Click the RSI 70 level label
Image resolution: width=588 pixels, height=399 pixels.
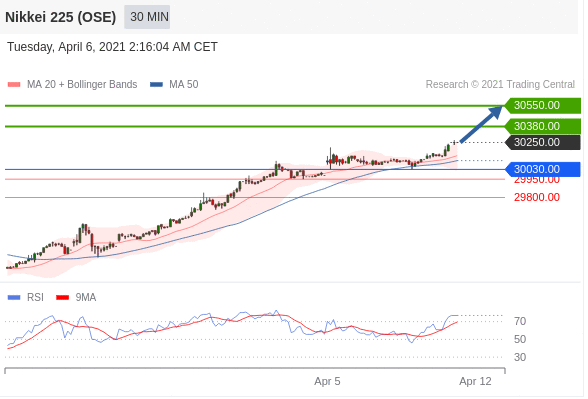point(520,321)
